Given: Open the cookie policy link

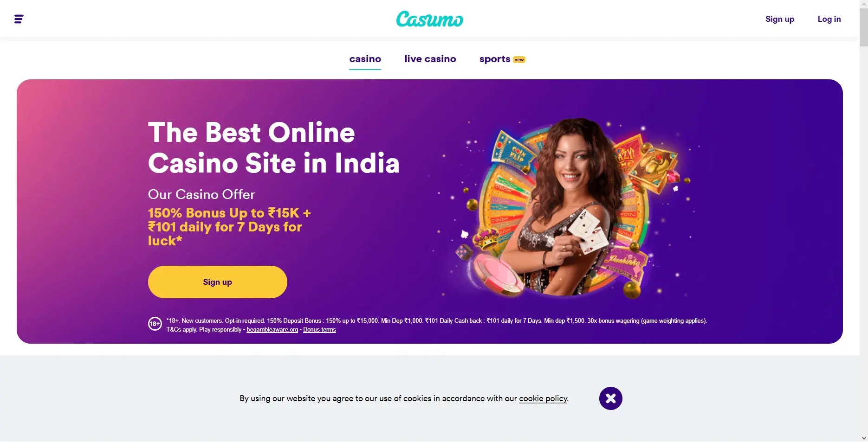Looking at the screenshot, I should click(x=543, y=398).
